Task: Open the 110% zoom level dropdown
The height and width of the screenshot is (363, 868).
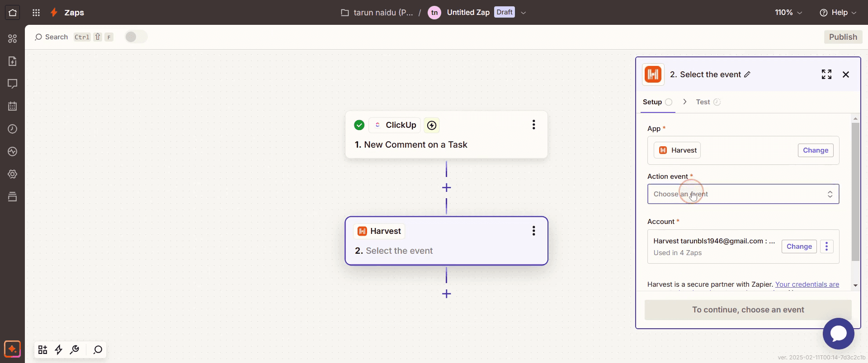Action: [788, 13]
